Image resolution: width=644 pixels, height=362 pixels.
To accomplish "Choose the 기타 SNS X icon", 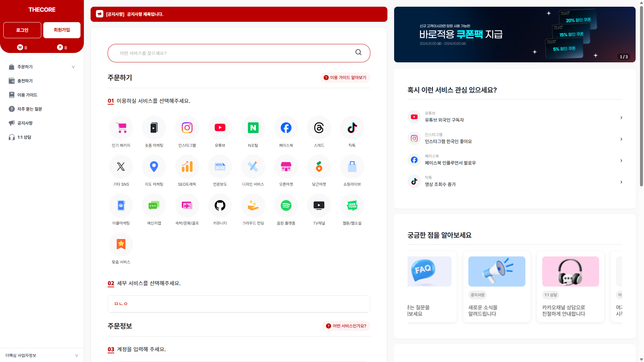I will [x=121, y=167].
